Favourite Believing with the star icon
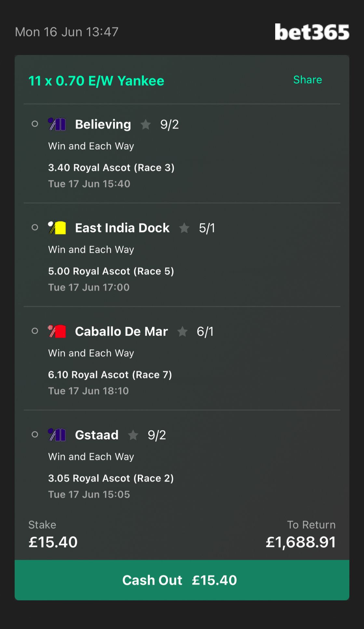The width and height of the screenshot is (364, 629). tap(145, 124)
